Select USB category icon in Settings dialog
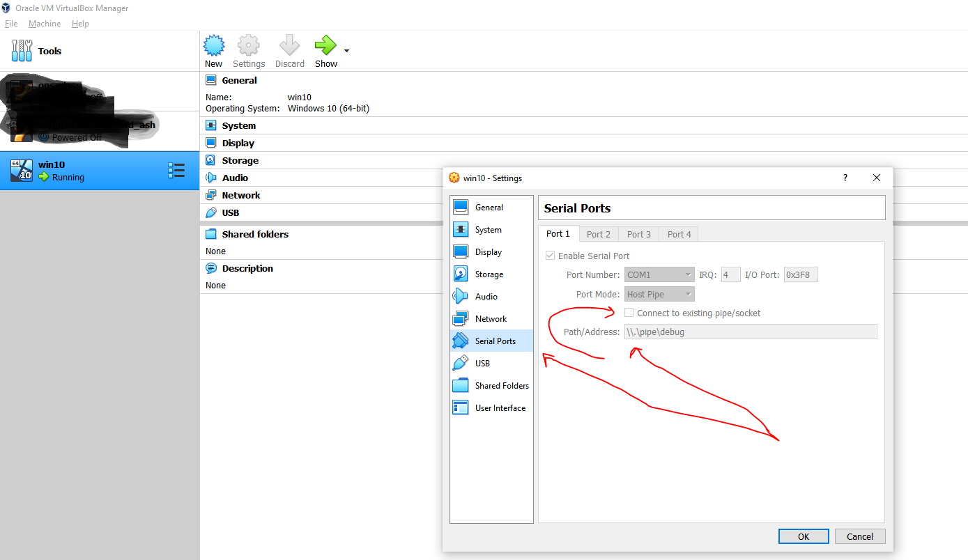968x560 pixels. (x=461, y=363)
